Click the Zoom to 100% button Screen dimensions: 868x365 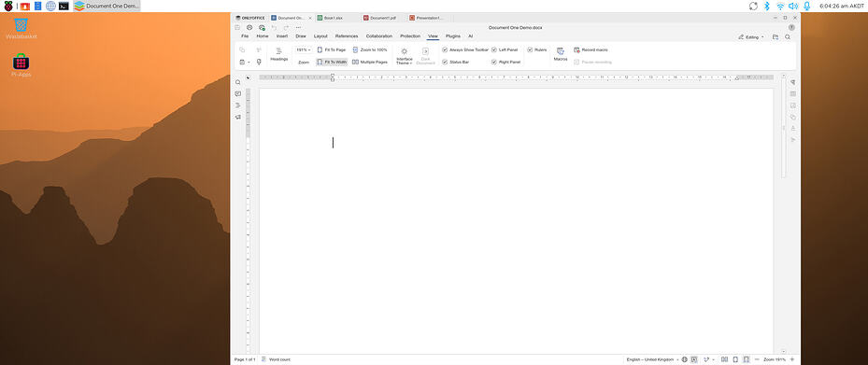click(370, 49)
